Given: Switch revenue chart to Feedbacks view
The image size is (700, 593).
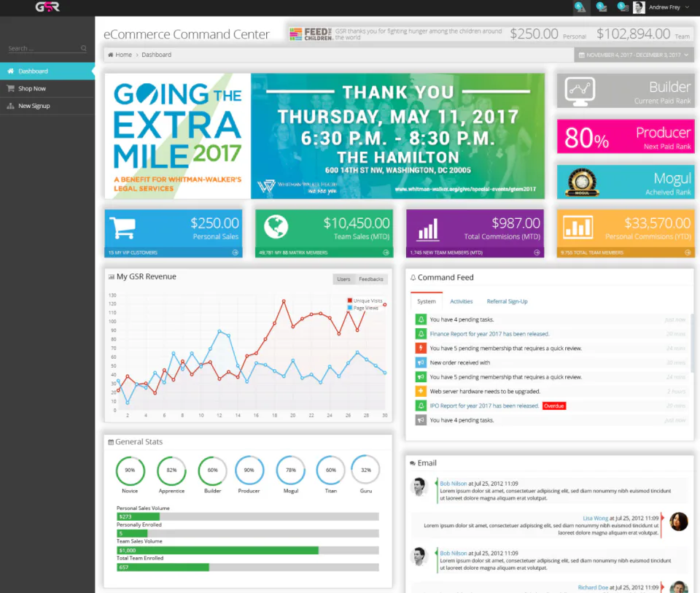Looking at the screenshot, I should tap(370, 278).
